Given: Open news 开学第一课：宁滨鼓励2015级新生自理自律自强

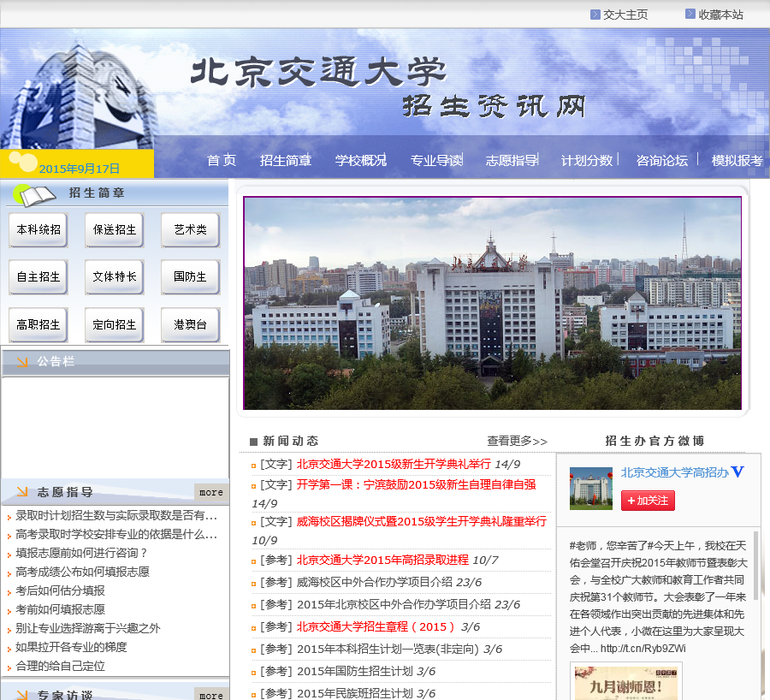Looking at the screenshot, I should (416, 485).
